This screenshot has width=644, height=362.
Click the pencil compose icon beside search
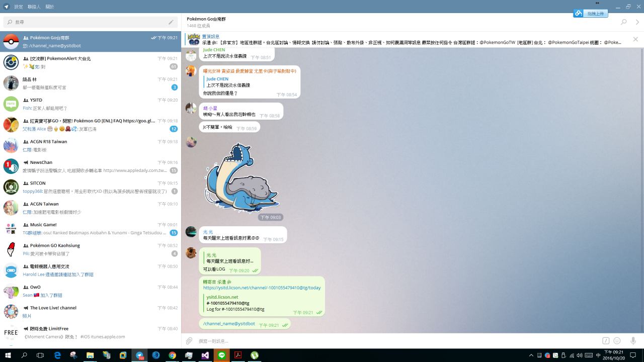pyautogui.click(x=171, y=22)
